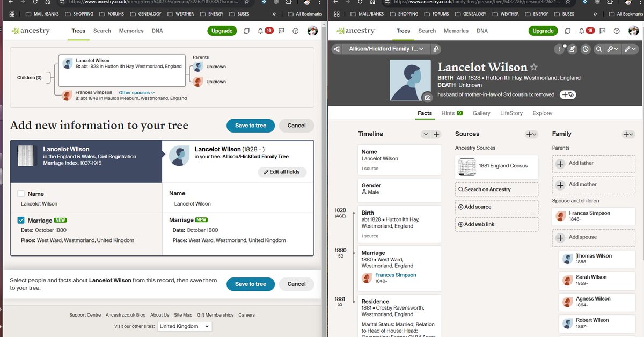The width and height of the screenshot is (644, 337).
Task: Open the messages chat icon in the left window
Action: pos(246,31)
